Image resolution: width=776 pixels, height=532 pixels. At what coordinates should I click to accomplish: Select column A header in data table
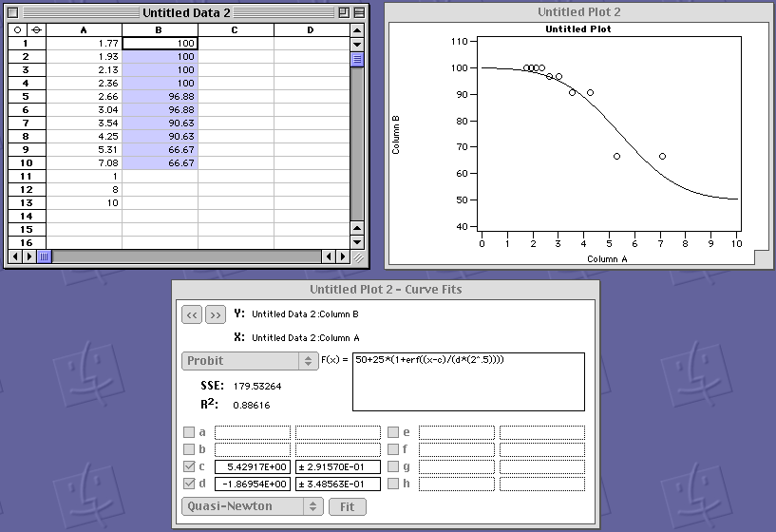pos(84,30)
